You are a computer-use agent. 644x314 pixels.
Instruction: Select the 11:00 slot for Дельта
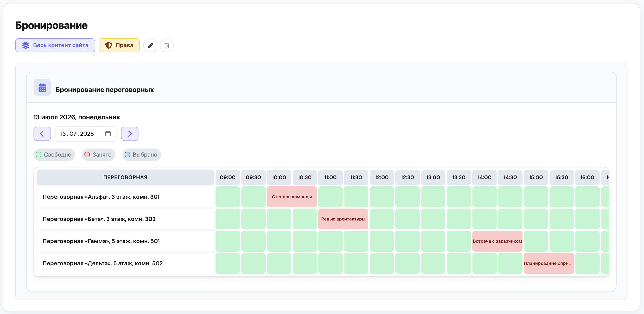330,263
